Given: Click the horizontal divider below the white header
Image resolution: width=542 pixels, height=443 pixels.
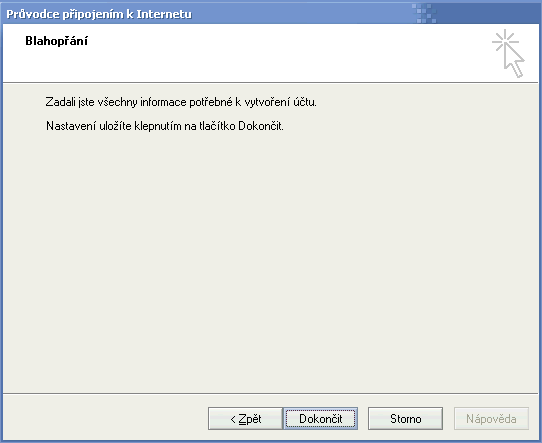Looking at the screenshot, I should 270,83.
